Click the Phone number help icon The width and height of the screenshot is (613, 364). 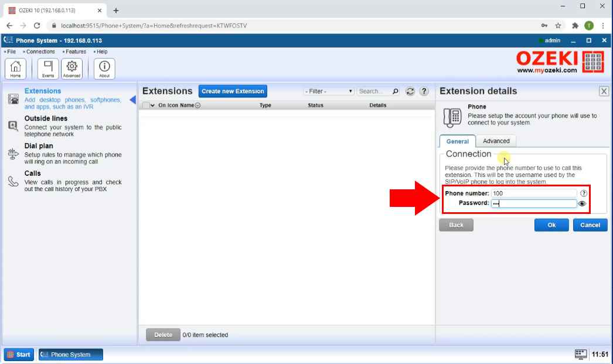click(x=583, y=193)
